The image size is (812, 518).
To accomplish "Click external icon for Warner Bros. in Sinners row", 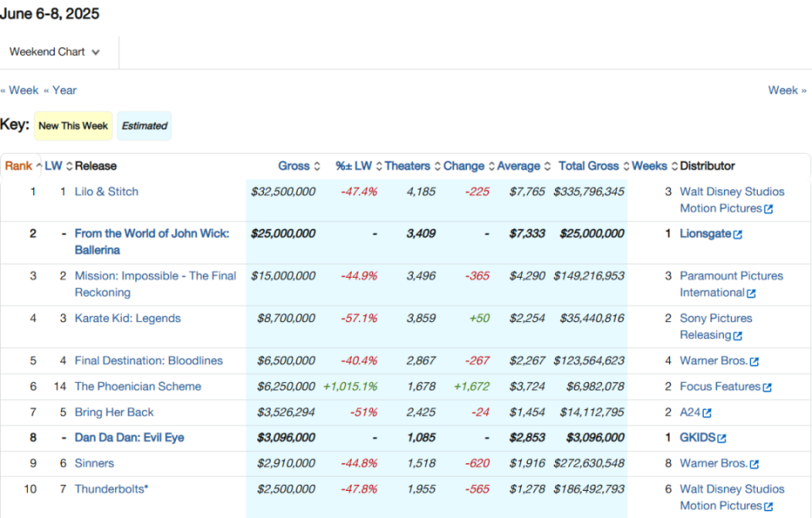I will click(754, 464).
